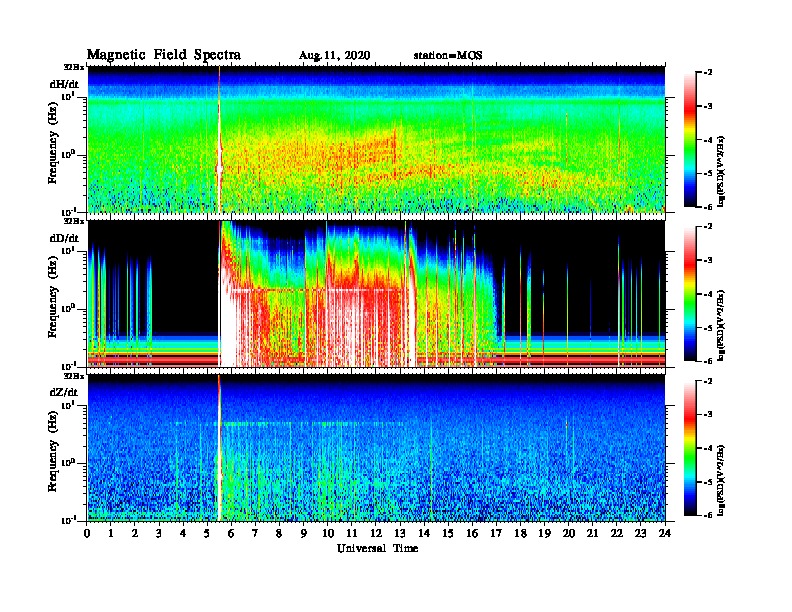The height and width of the screenshot is (612, 792).
Task: Click the 10^1 frequency tick of dD/dt panel
Action: click(x=68, y=250)
